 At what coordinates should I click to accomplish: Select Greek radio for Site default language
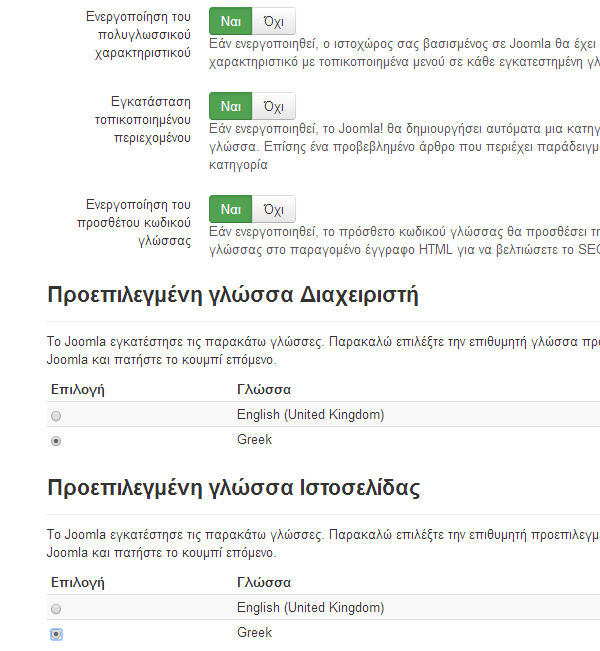coord(56,634)
